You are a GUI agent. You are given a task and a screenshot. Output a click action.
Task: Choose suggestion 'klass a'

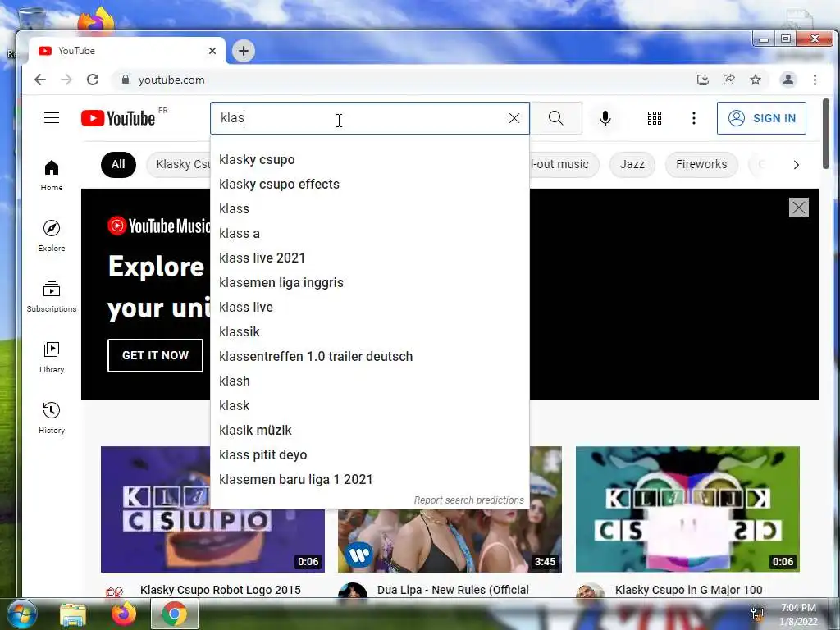click(x=370, y=234)
